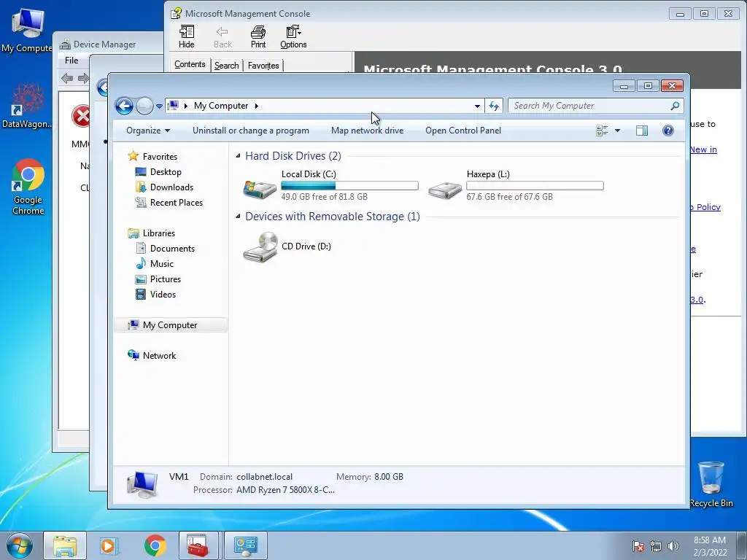Click Options in Management Console toolbar

pyautogui.click(x=293, y=36)
